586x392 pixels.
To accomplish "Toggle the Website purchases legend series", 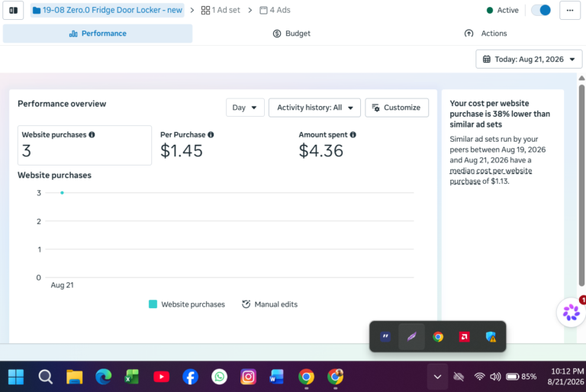I will click(187, 304).
